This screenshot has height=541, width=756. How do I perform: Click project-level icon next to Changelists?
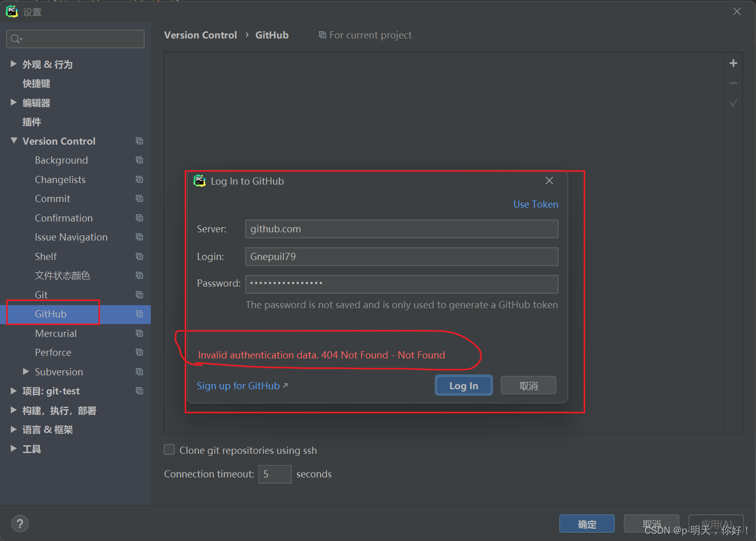click(139, 179)
